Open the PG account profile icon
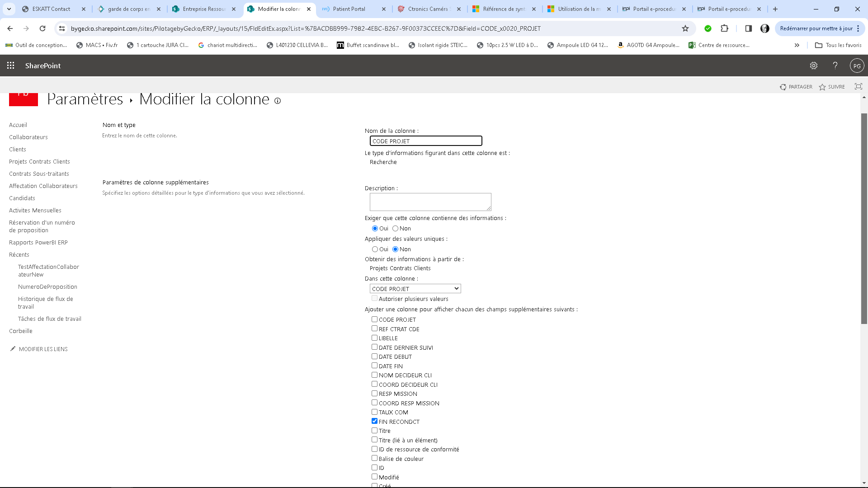This screenshot has height=488, width=868. point(857,66)
